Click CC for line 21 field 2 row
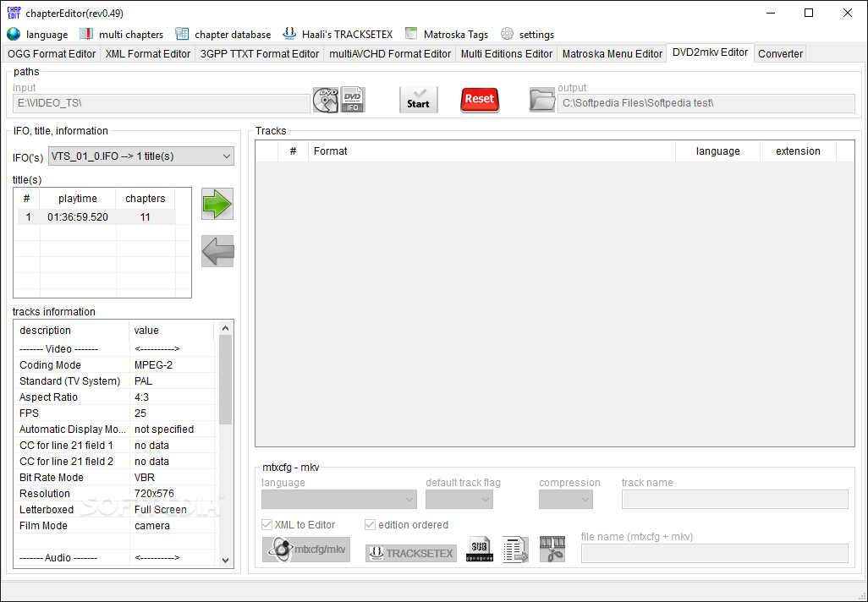The height and width of the screenshot is (602, 868). tap(116, 462)
